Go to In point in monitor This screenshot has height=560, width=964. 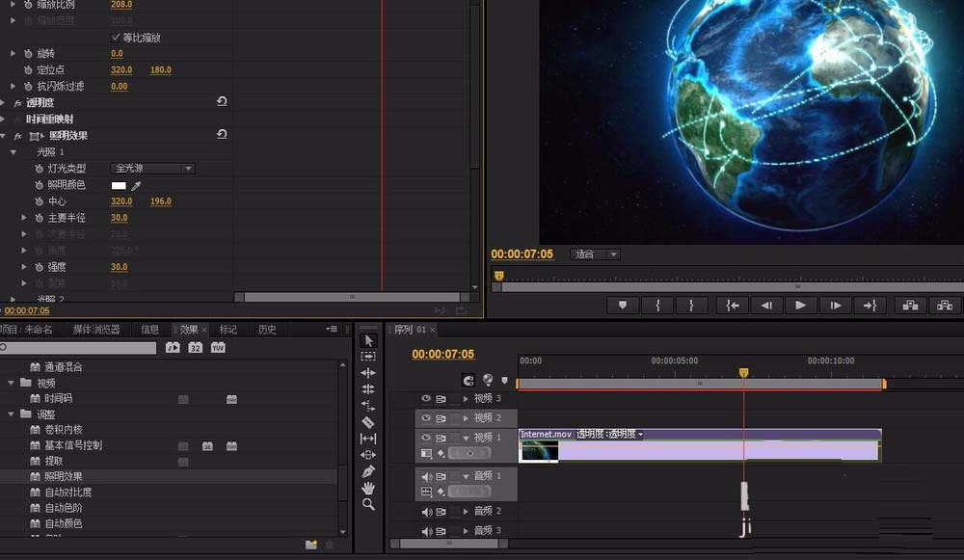pos(733,305)
